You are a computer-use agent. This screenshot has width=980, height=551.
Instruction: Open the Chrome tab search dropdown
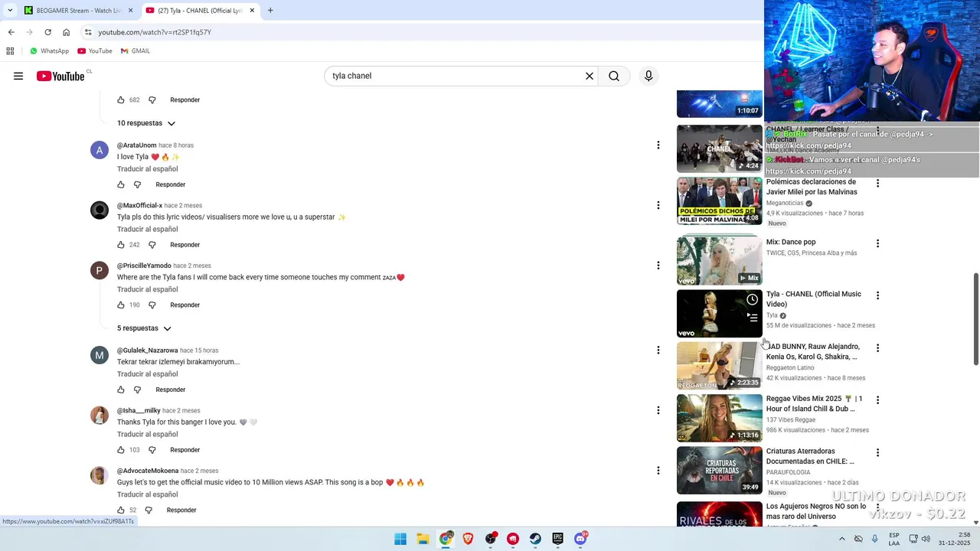9,11
